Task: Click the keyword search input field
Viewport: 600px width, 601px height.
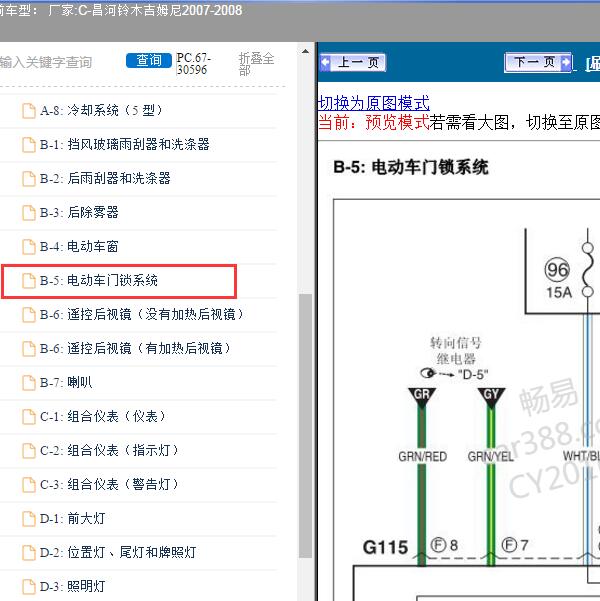Action: point(58,62)
